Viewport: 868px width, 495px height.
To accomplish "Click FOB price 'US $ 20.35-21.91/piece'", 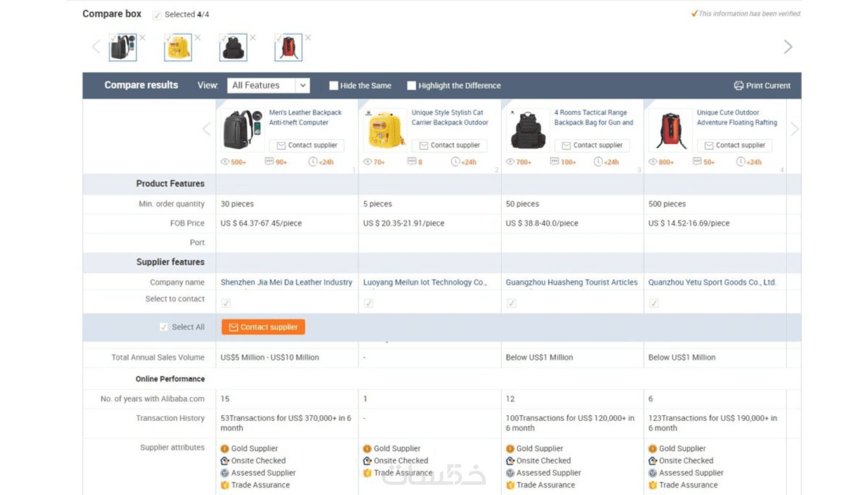I will pyautogui.click(x=404, y=224).
